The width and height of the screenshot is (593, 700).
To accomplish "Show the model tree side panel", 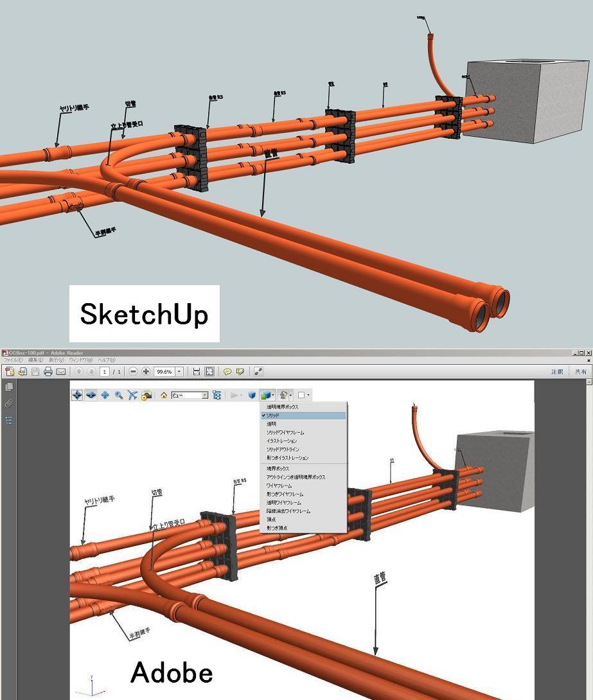I will coord(9,420).
